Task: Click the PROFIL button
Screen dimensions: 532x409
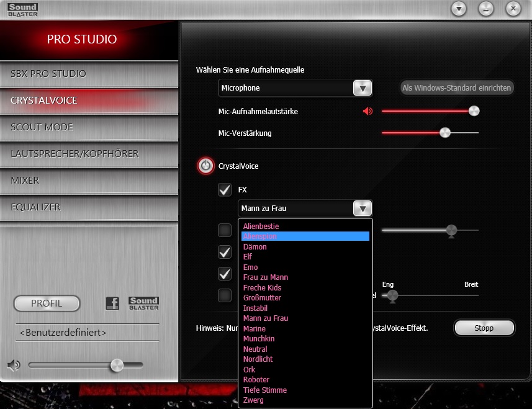Action: [47, 303]
